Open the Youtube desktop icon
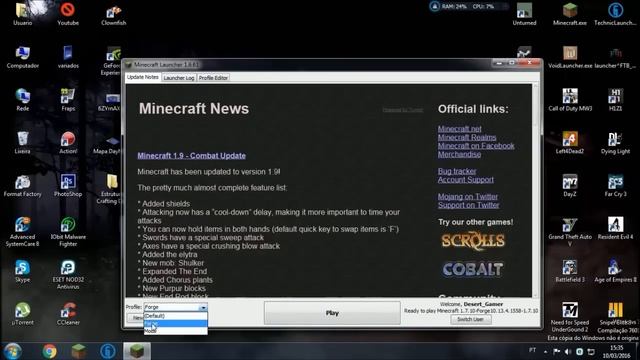 click(68, 14)
